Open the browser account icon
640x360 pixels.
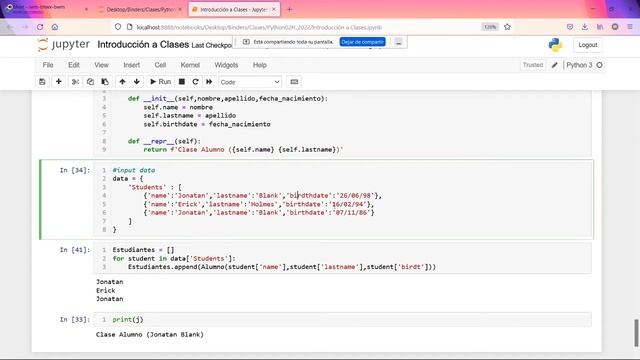[x=615, y=27]
